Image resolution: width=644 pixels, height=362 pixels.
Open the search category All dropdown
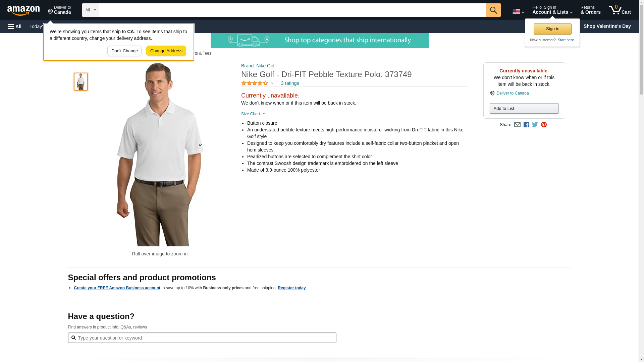(x=90, y=10)
